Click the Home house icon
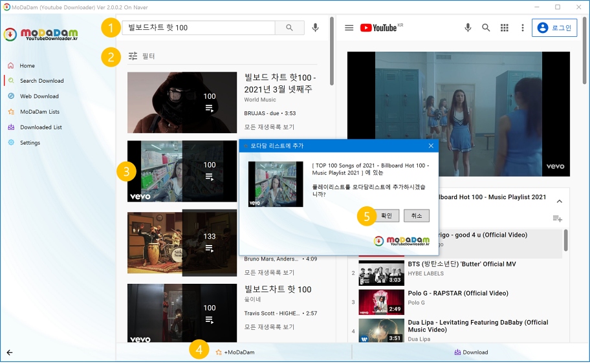The height and width of the screenshot is (364, 590). coord(11,65)
